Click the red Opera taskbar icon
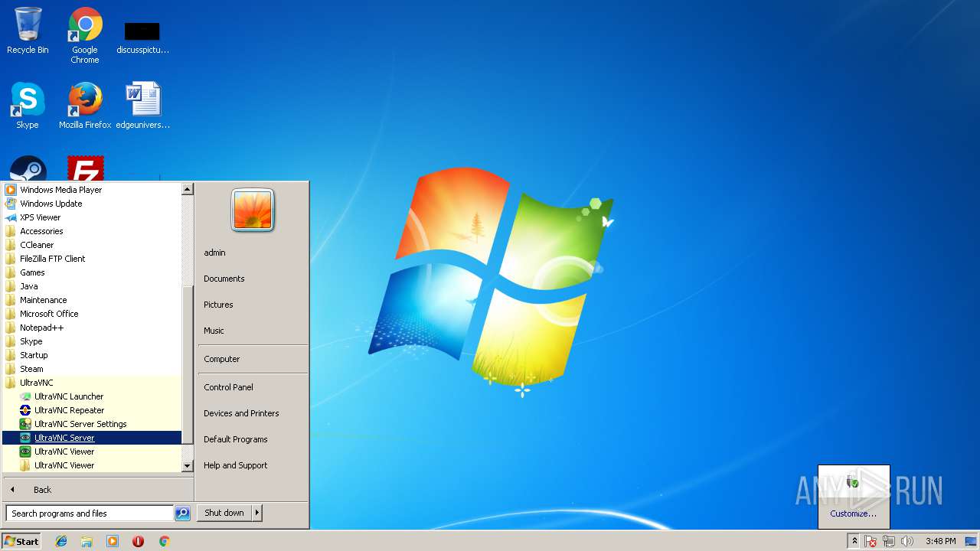The image size is (980, 551). (x=138, y=541)
